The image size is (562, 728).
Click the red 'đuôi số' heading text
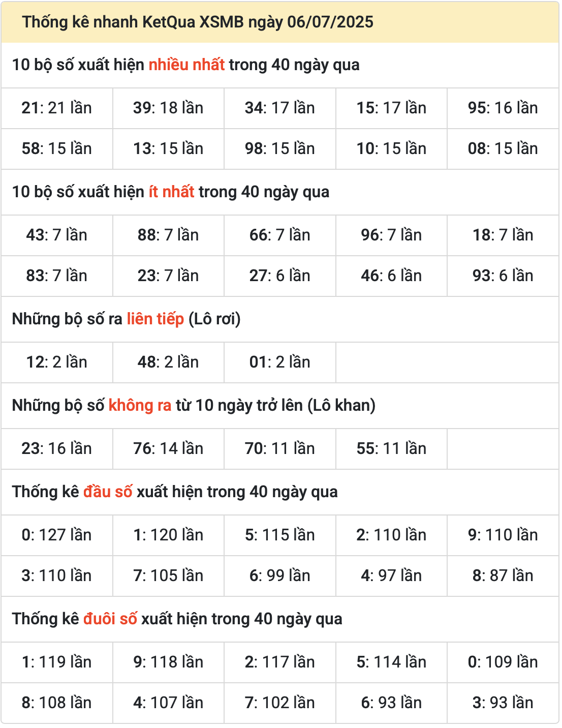point(110,619)
